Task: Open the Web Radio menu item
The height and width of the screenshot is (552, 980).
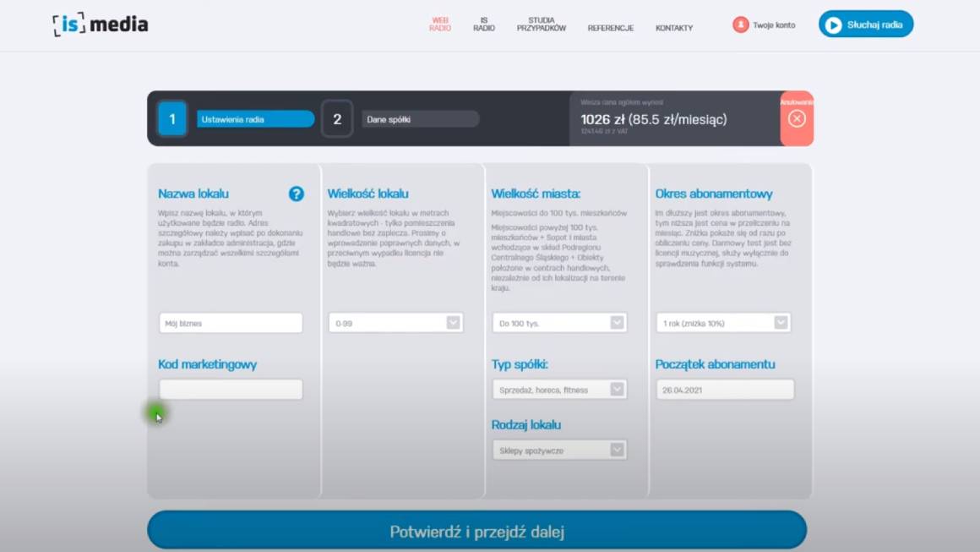Action: pos(440,24)
